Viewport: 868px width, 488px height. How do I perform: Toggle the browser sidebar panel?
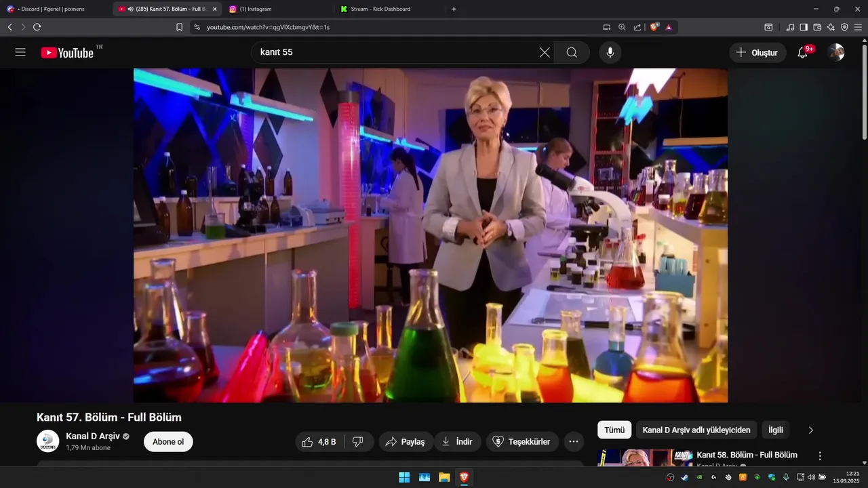tap(804, 27)
